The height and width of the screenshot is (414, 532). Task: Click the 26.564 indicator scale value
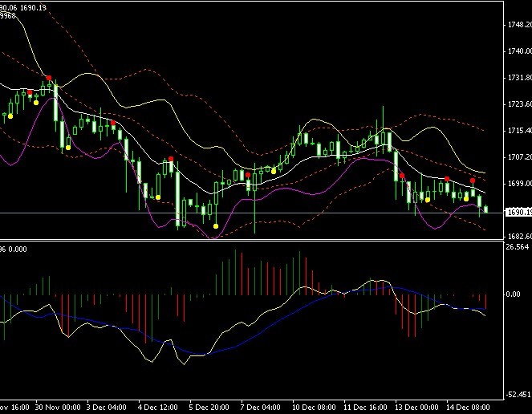(x=517, y=247)
